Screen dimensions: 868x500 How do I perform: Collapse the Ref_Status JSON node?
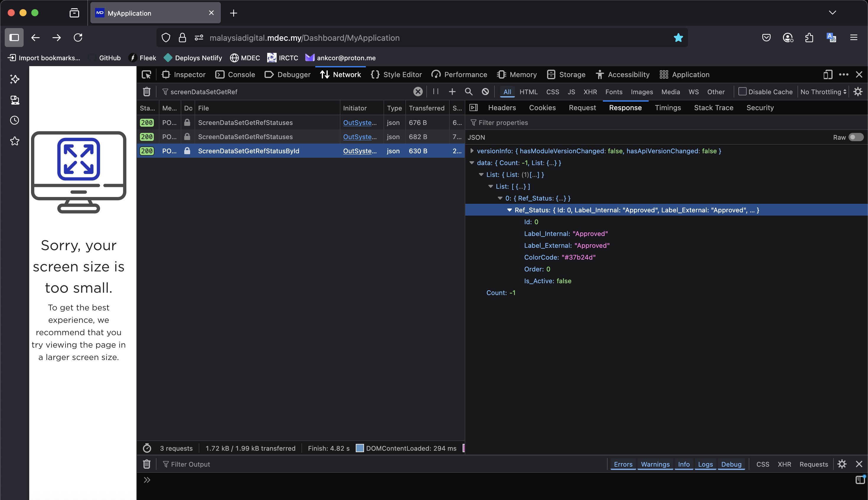(x=509, y=210)
